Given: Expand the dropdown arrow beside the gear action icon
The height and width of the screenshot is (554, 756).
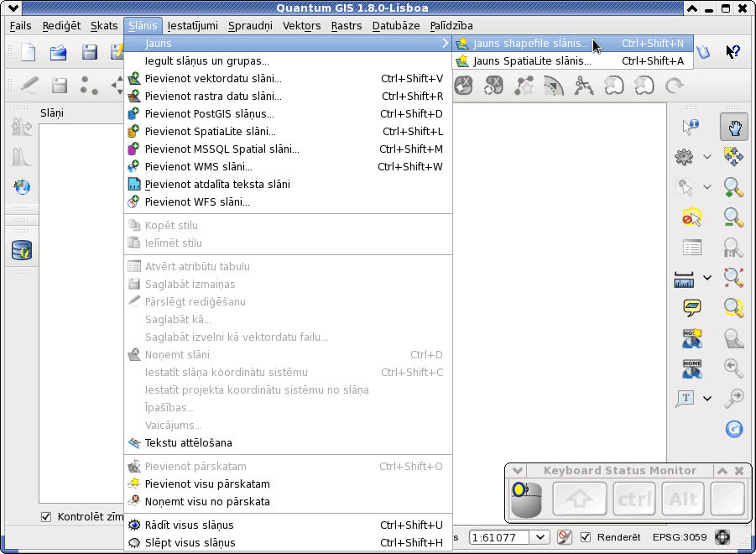Looking at the screenshot, I should tap(706, 157).
